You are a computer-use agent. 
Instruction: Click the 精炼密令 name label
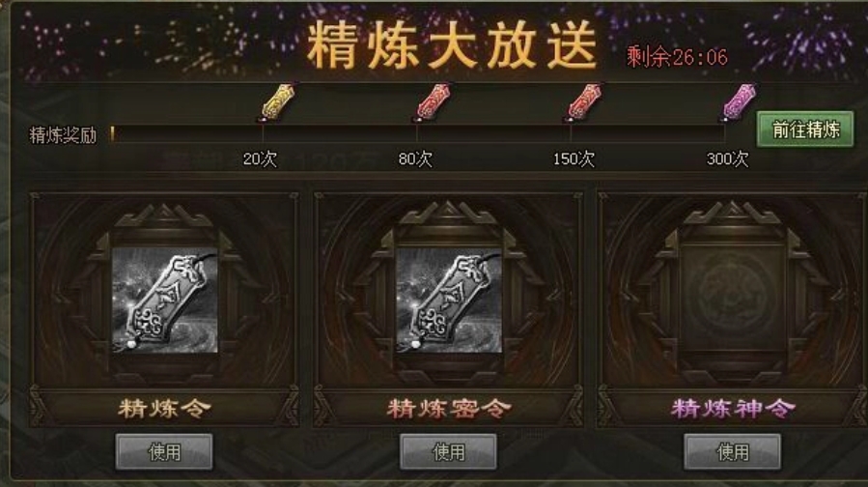click(448, 409)
